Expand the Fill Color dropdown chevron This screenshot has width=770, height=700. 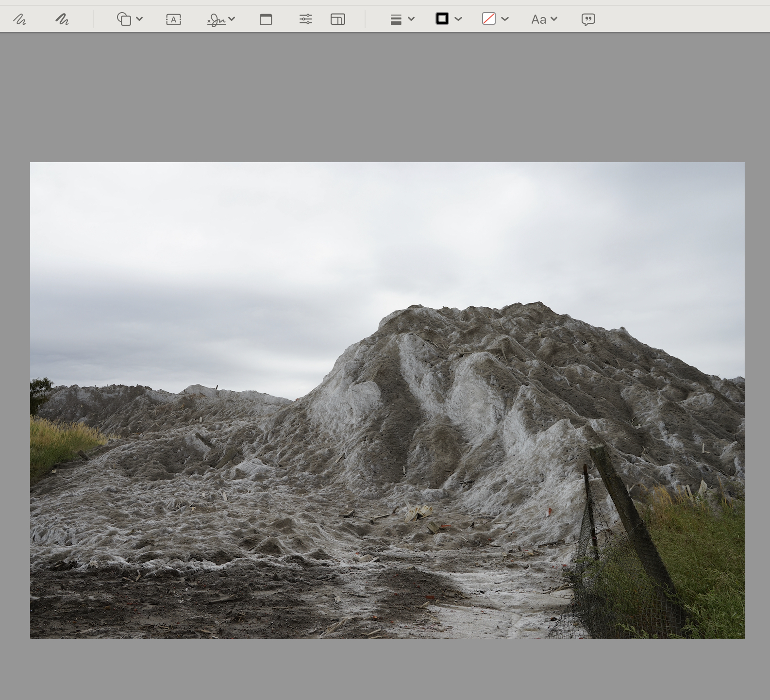pyautogui.click(x=505, y=19)
